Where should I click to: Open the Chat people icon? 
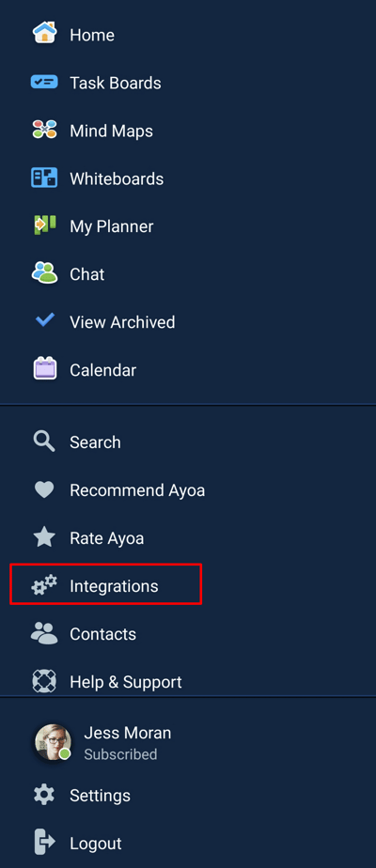coord(44,273)
